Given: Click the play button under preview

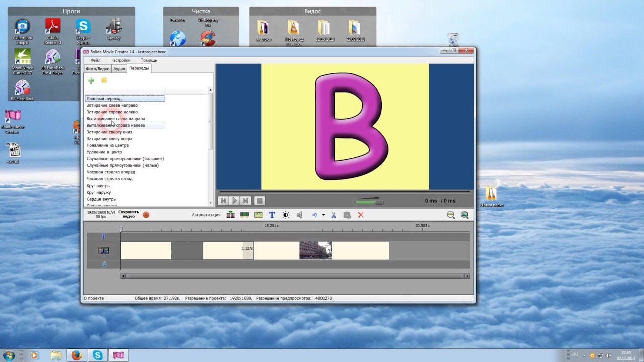Looking at the screenshot, I should [234, 201].
